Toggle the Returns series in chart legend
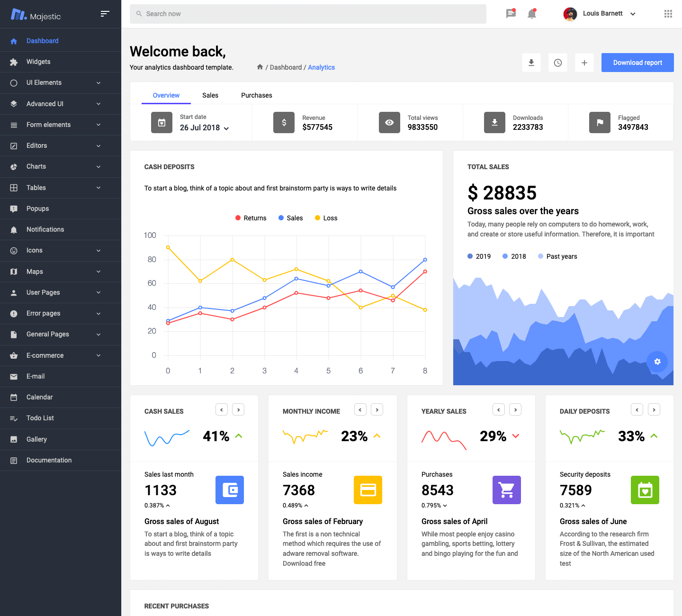The width and height of the screenshot is (682, 616). [251, 218]
